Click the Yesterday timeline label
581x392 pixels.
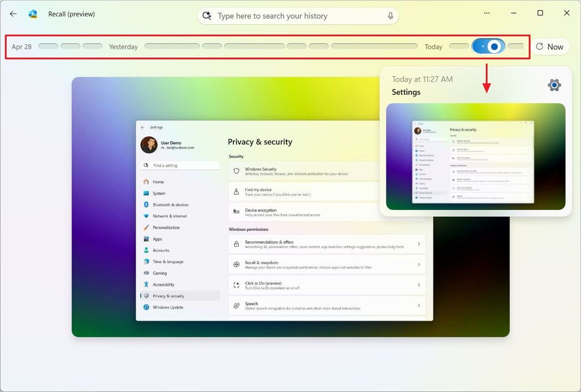tap(123, 47)
